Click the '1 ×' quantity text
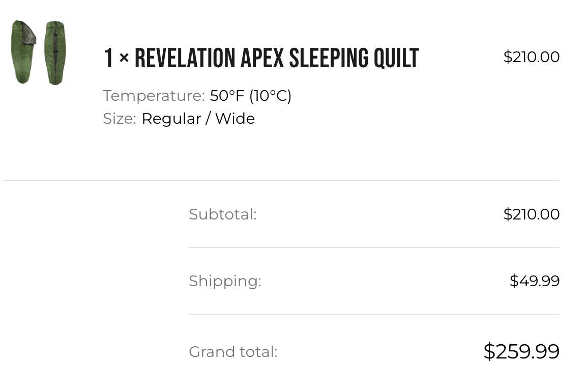Screen dimensions: 588x386 click(x=116, y=59)
